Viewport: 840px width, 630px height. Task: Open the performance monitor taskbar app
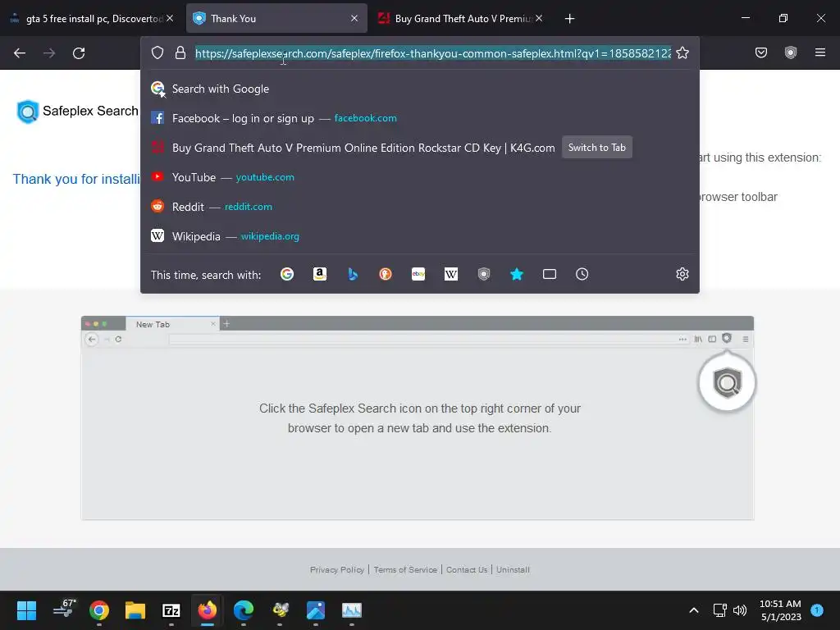[x=351, y=610]
